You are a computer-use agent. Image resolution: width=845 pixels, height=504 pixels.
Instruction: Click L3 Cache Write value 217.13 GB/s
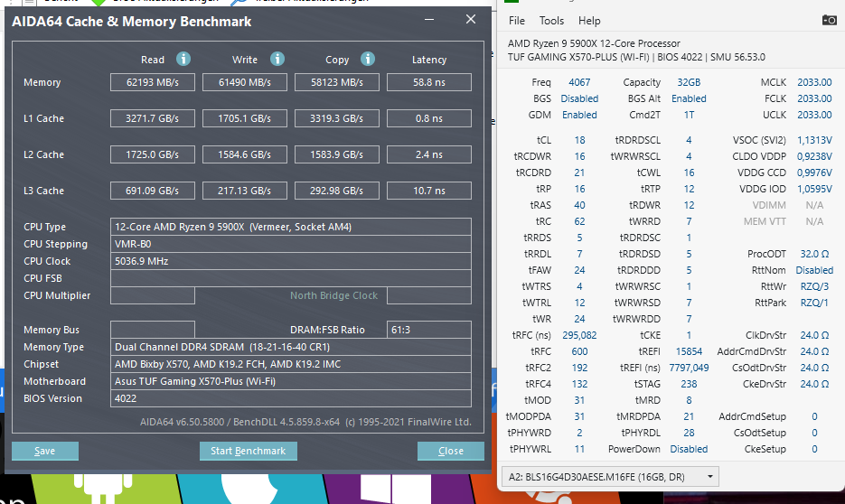pos(245,191)
